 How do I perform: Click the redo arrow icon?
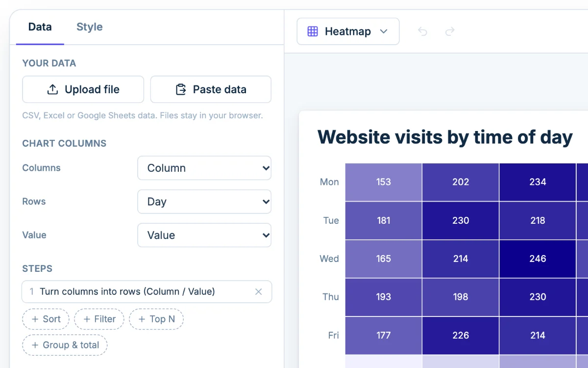click(x=450, y=31)
